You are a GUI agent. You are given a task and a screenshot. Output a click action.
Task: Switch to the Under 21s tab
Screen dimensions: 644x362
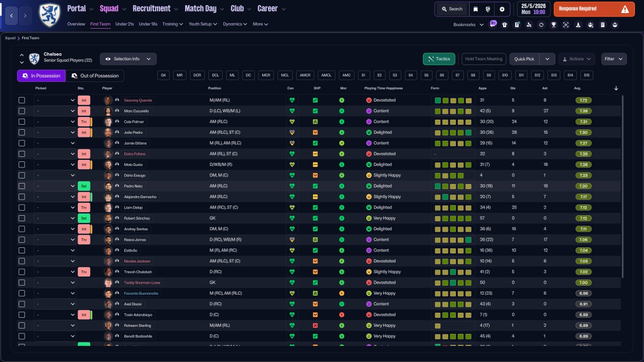click(x=124, y=24)
